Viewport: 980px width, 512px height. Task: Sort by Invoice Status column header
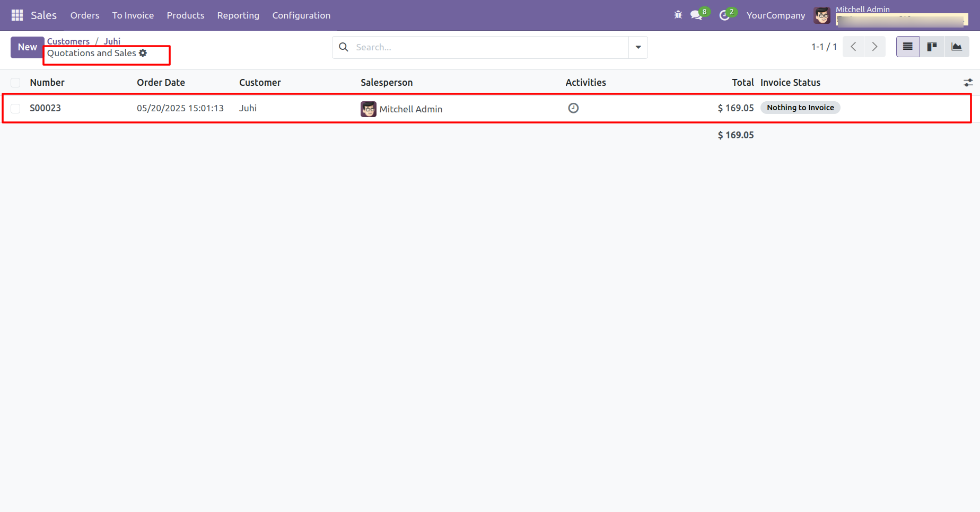(790, 82)
